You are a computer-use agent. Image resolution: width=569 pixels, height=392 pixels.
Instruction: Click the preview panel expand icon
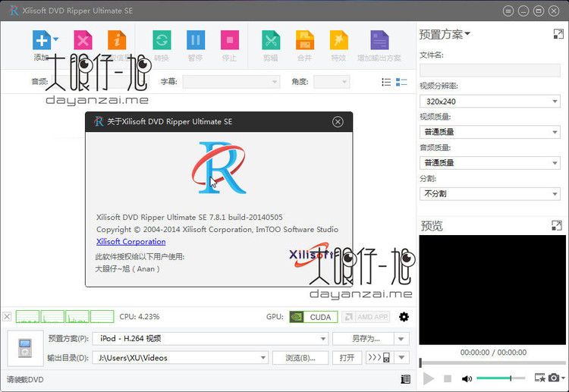pyautogui.click(x=557, y=225)
